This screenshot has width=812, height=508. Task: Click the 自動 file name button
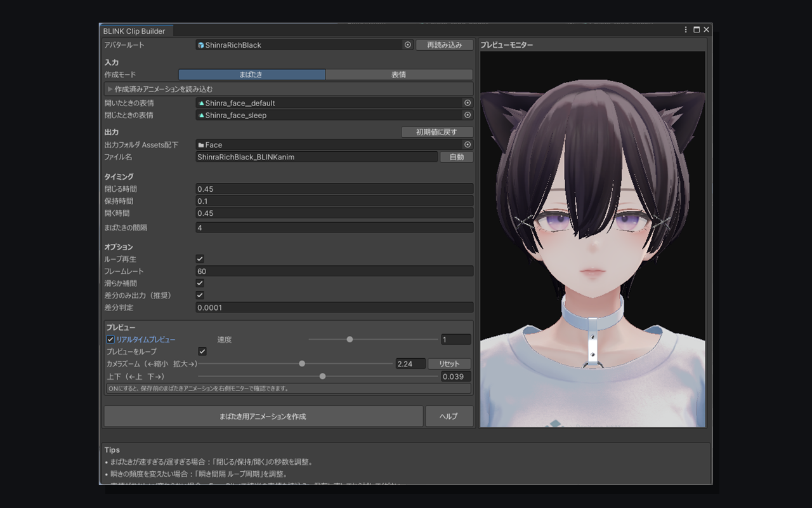pos(457,157)
